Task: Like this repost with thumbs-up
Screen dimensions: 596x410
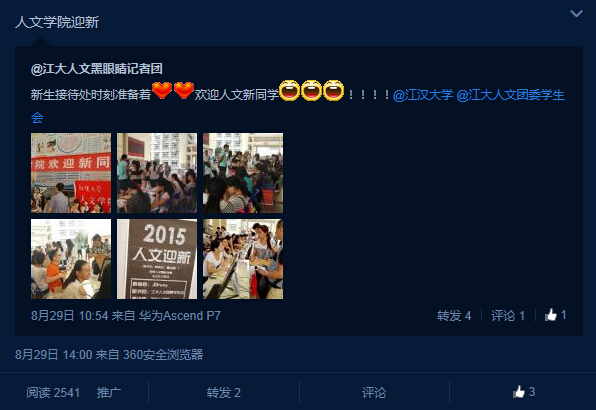Action: point(524,392)
